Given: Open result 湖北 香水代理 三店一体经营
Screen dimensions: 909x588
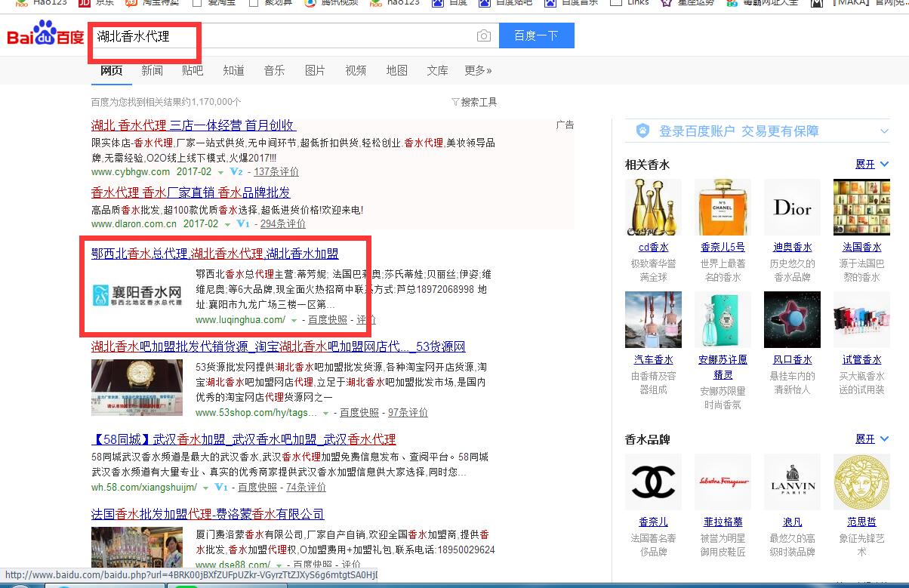Looking at the screenshot, I should [x=193, y=125].
